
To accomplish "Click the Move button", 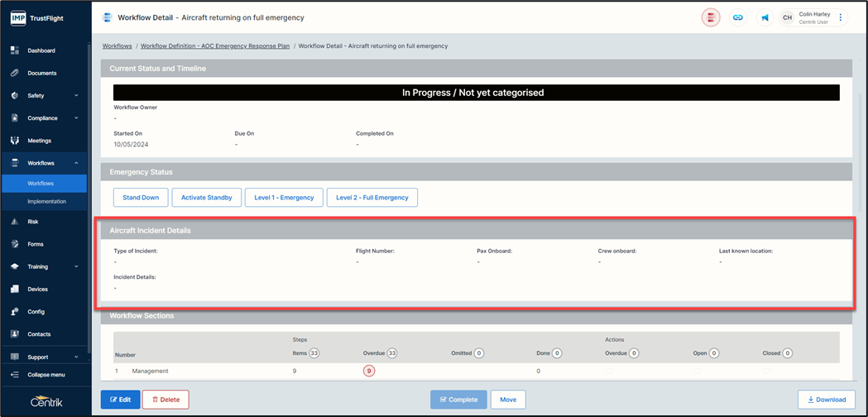I will [x=508, y=400].
